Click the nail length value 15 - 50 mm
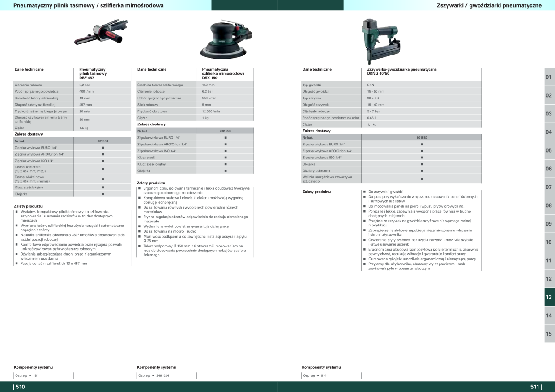 coord(376,91)
